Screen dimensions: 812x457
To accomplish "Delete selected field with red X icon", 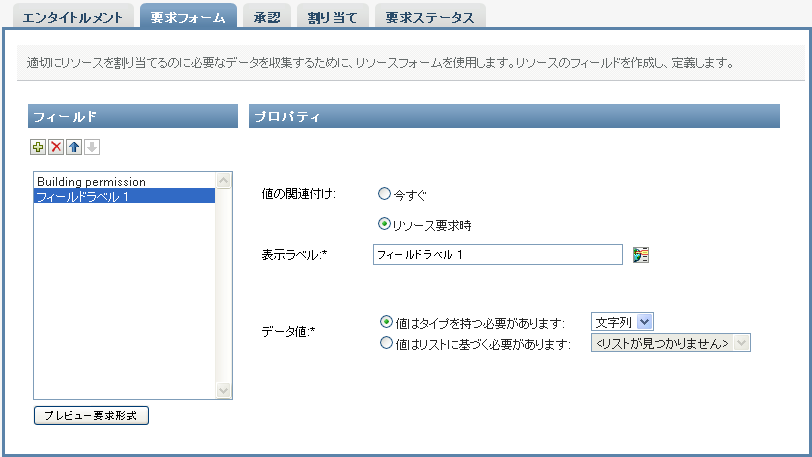I will point(56,147).
